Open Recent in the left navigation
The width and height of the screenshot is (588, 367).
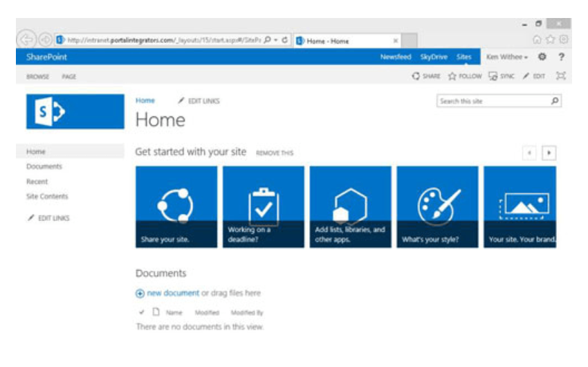click(37, 181)
